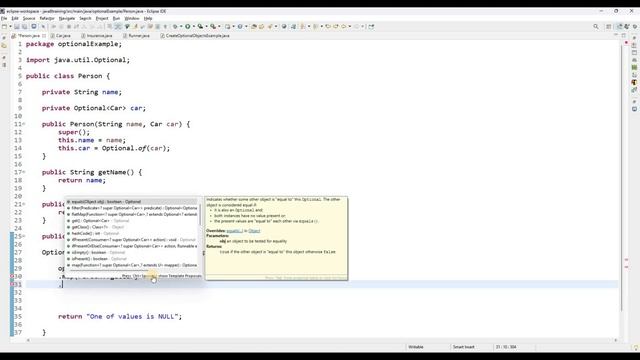
Task: Open the Window menu
Action: 132,18
